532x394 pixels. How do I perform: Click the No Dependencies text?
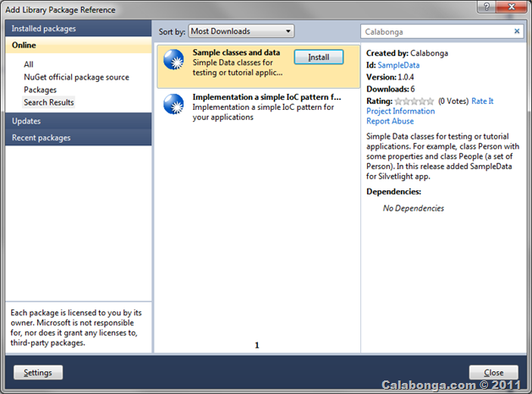coord(414,208)
